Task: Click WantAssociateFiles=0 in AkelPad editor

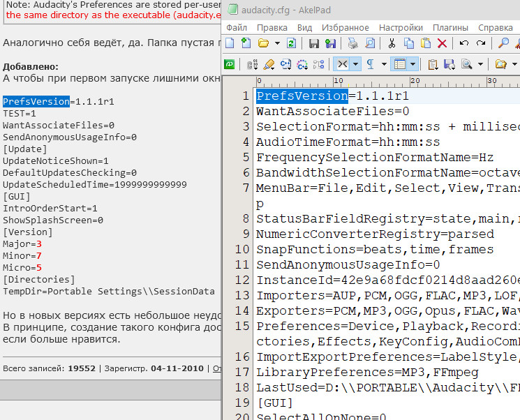Action: pos(333,112)
